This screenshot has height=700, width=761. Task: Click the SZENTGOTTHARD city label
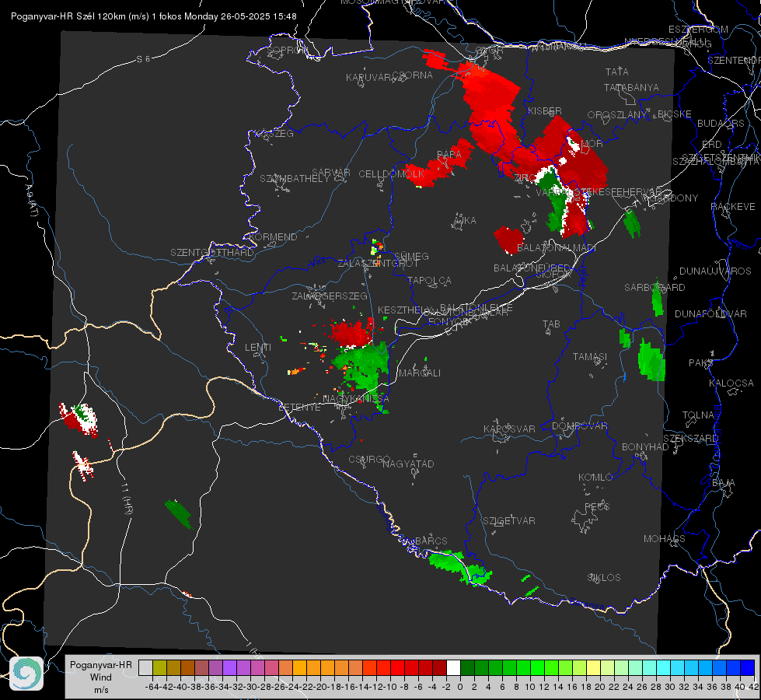pyautogui.click(x=212, y=253)
